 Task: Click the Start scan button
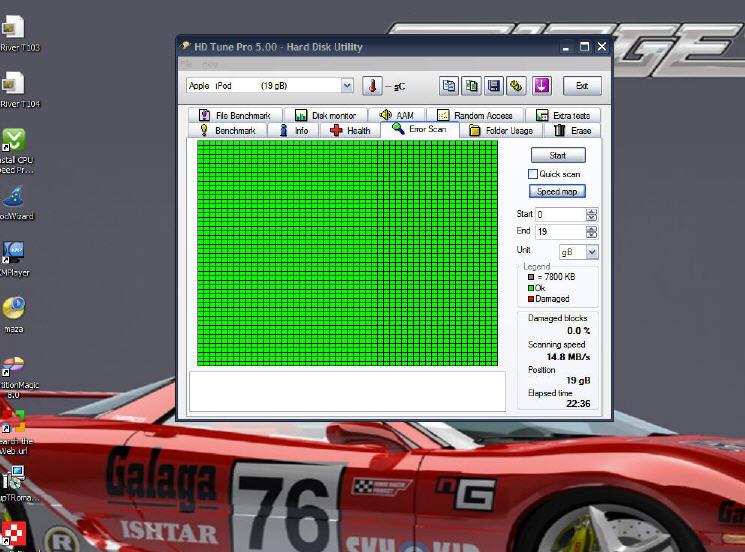(558, 155)
